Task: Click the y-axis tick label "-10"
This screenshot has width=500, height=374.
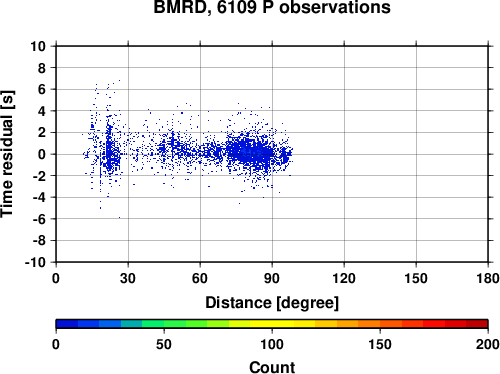Action: click(x=35, y=262)
